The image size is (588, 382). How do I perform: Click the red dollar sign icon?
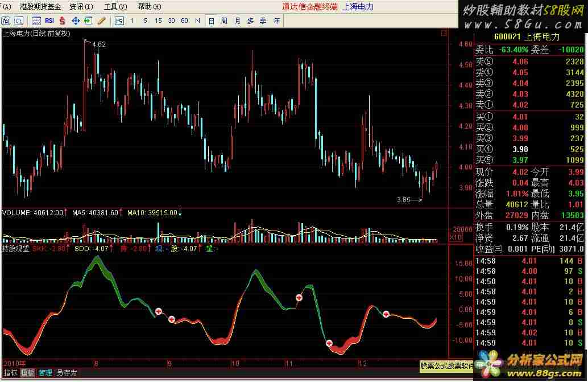click(x=62, y=21)
